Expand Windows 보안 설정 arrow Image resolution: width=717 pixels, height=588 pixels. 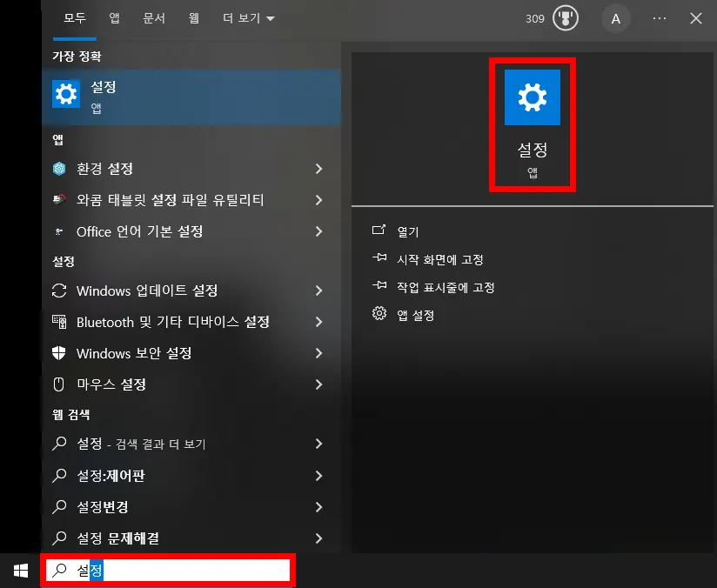(318, 353)
